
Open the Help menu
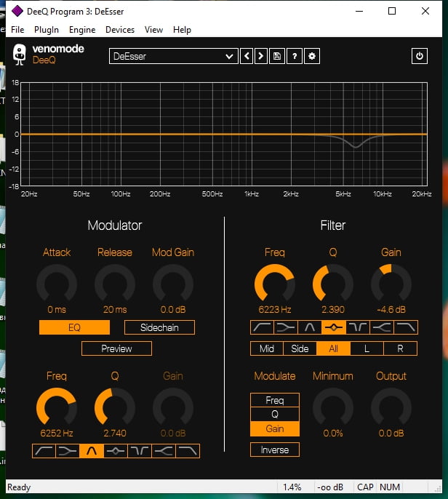182,30
